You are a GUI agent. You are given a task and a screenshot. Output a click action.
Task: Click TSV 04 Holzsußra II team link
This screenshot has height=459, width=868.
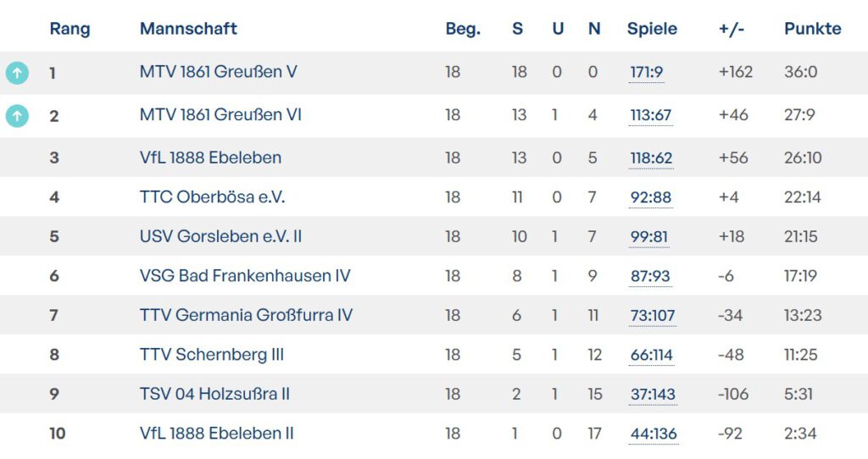click(x=215, y=394)
